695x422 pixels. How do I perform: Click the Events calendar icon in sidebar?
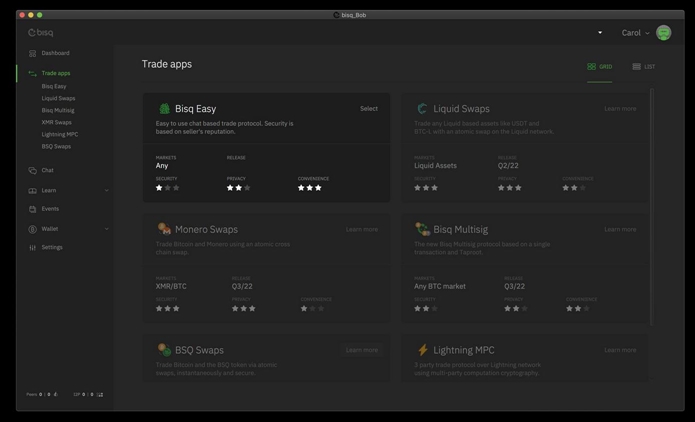[x=32, y=209]
